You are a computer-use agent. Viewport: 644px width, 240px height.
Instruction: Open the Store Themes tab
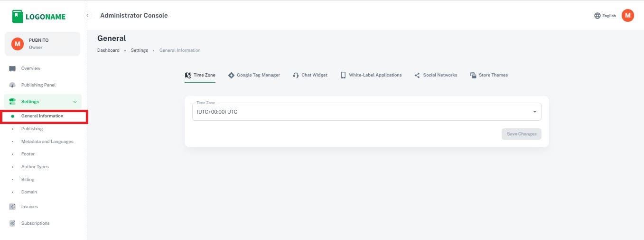click(489, 75)
